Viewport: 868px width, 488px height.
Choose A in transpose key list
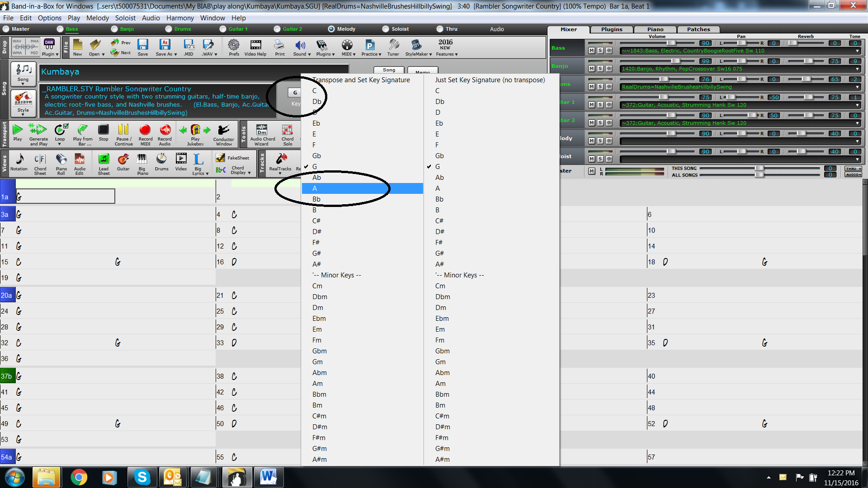[x=363, y=188]
